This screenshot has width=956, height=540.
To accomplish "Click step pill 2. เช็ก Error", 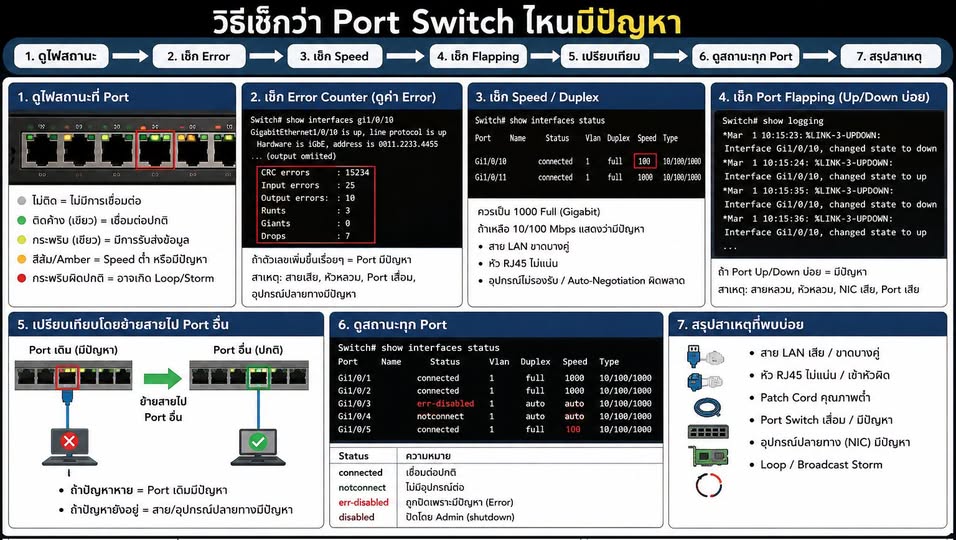I will click(199, 56).
